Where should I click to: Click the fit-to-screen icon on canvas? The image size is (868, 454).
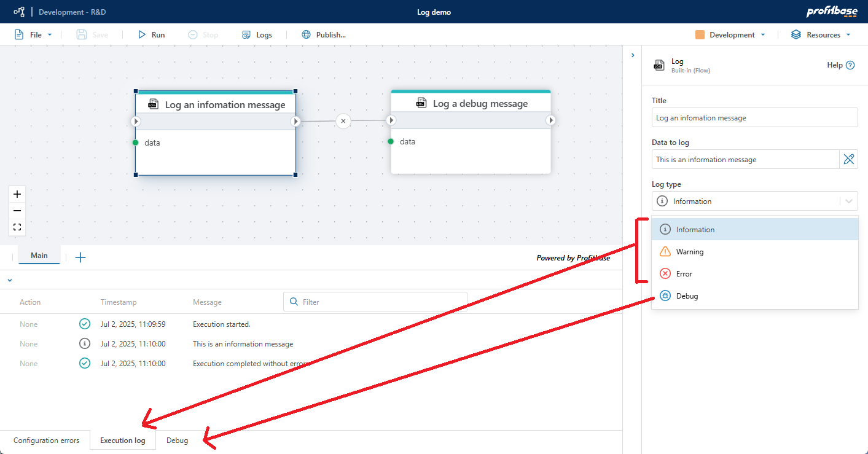pyautogui.click(x=17, y=227)
